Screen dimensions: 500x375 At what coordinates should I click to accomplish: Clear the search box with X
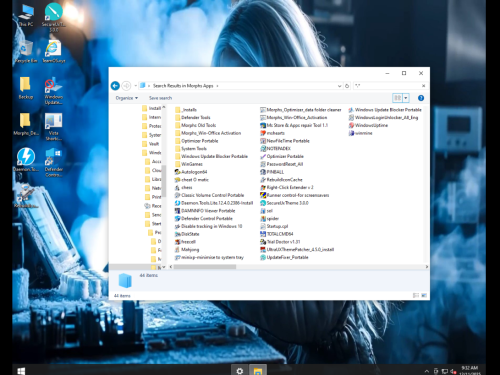[423, 86]
